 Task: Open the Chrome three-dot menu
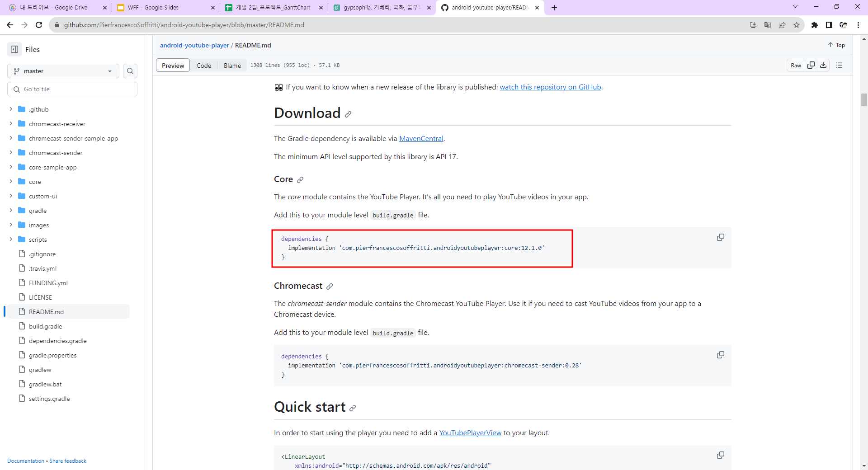pos(858,25)
